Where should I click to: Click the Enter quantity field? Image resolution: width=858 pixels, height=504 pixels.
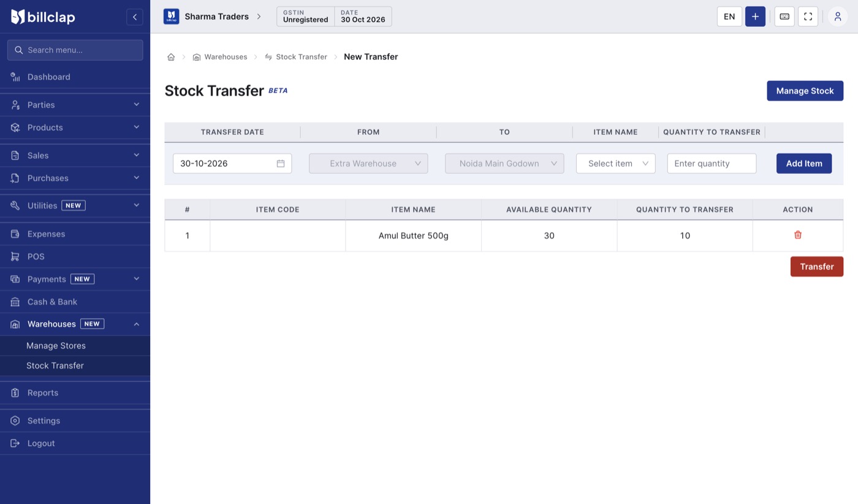tap(712, 164)
